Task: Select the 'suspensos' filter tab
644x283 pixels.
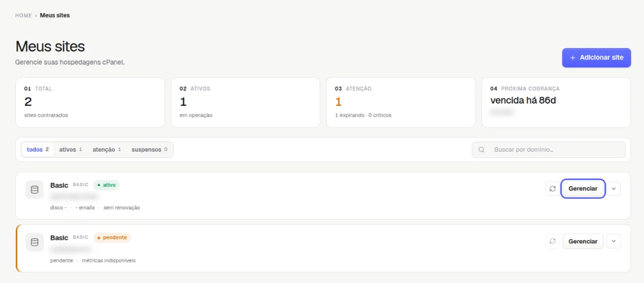Action: (x=149, y=150)
